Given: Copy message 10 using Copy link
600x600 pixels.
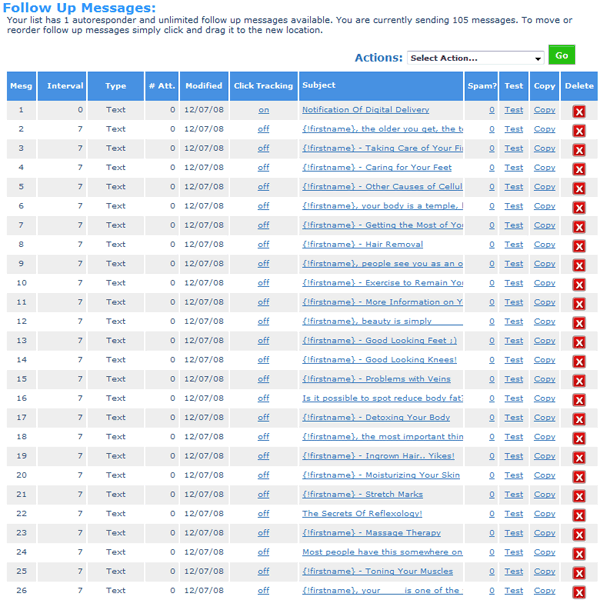Looking at the screenshot, I should pos(544,283).
